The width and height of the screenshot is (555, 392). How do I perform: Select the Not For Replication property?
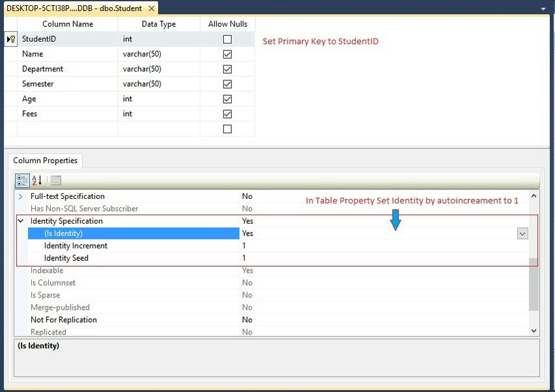click(63, 320)
